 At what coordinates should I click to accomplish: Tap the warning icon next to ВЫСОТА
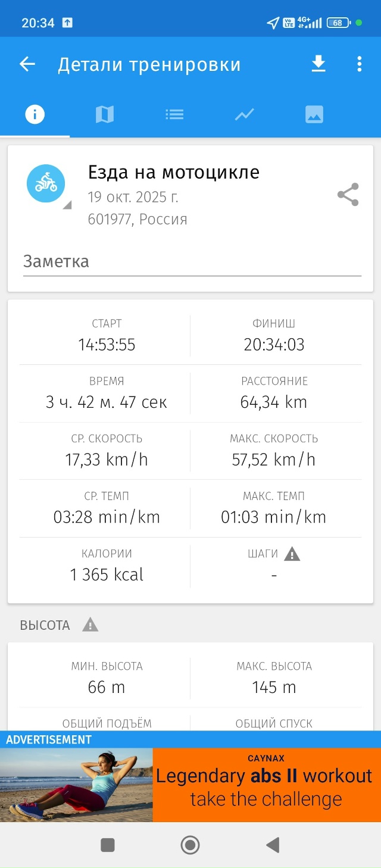coord(90,625)
